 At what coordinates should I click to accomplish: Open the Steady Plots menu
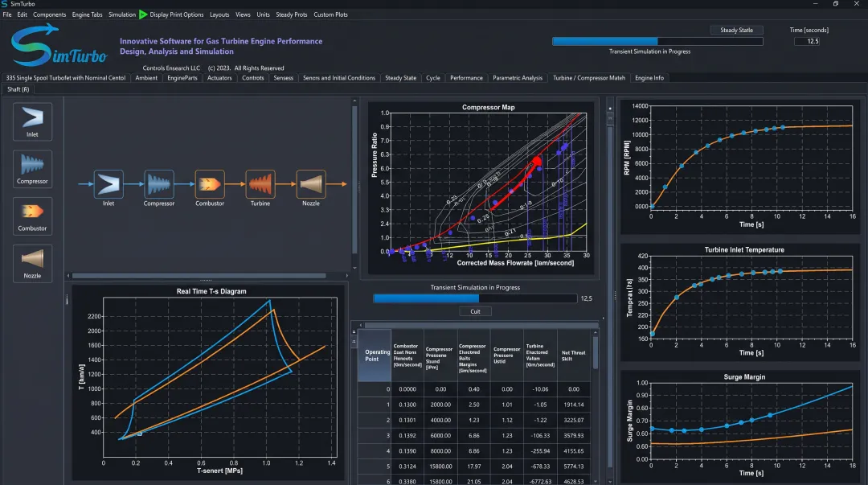tap(291, 14)
